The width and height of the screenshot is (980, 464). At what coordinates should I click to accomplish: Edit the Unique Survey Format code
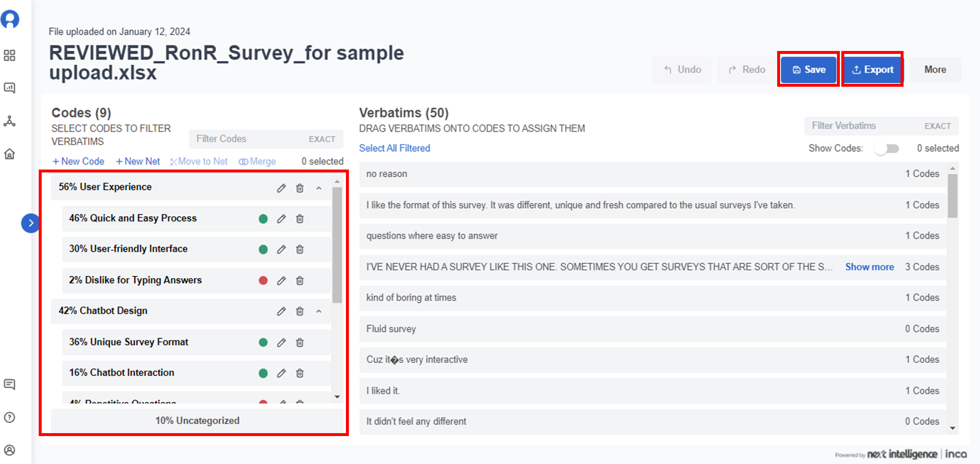pos(281,342)
